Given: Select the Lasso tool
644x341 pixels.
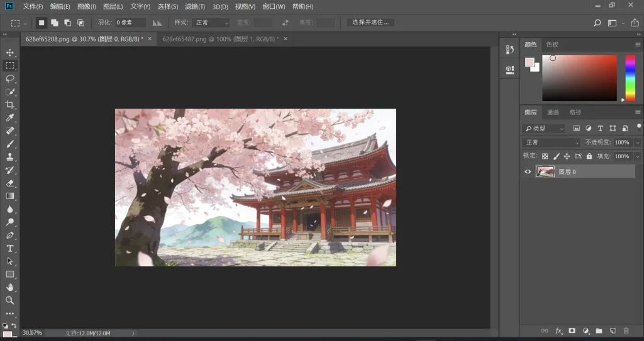Looking at the screenshot, I should [x=10, y=78].
